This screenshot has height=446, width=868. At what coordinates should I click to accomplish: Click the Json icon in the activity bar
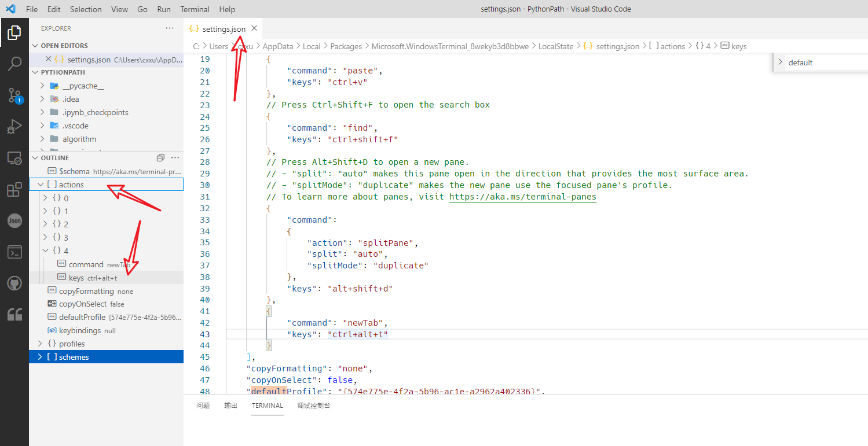point(14,220)
